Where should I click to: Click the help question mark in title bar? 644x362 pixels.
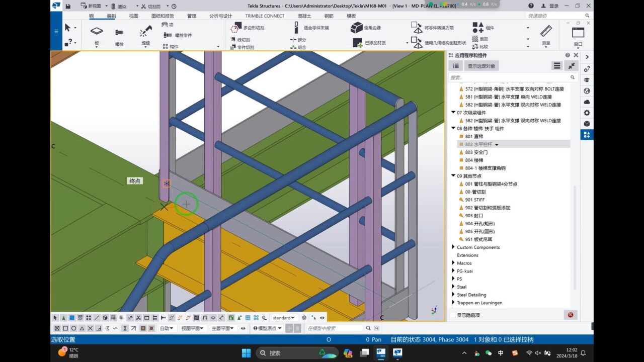pyautogui.click(x=531, y=6)
